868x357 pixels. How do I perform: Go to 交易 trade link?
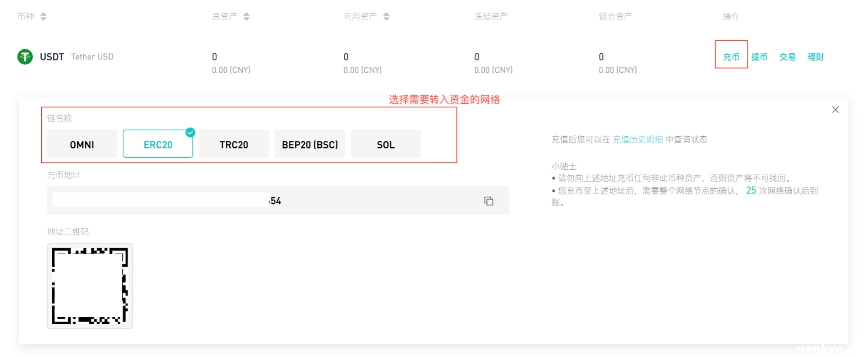[x=787, y=57]
